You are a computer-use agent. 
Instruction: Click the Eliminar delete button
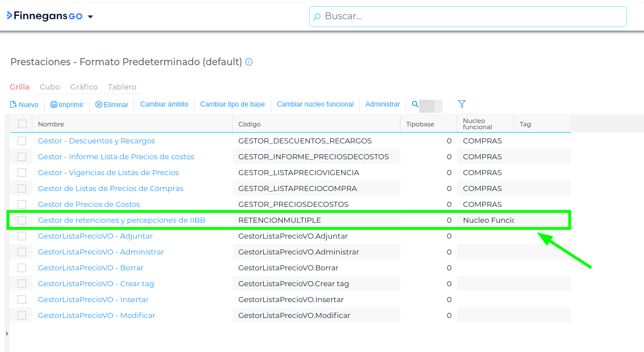tap(112, 105)
